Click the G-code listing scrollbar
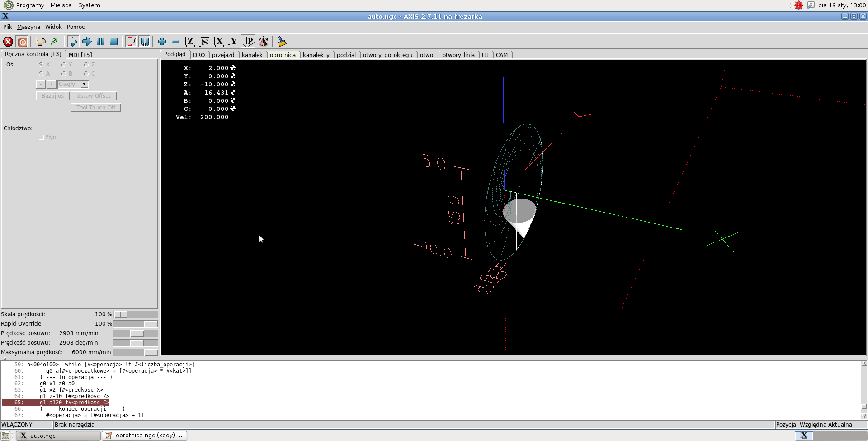Viewport: 868px width, 441px height. [864, 390]
